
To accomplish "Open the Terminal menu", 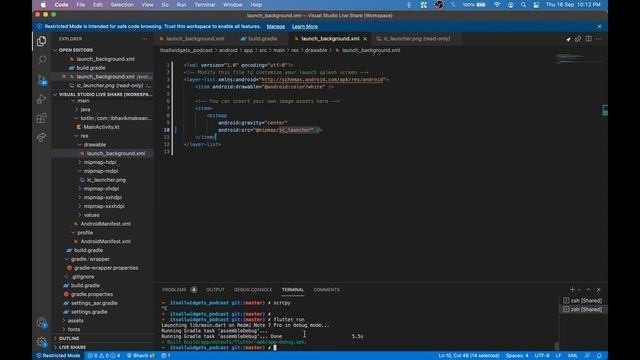I will click(204, 5).
